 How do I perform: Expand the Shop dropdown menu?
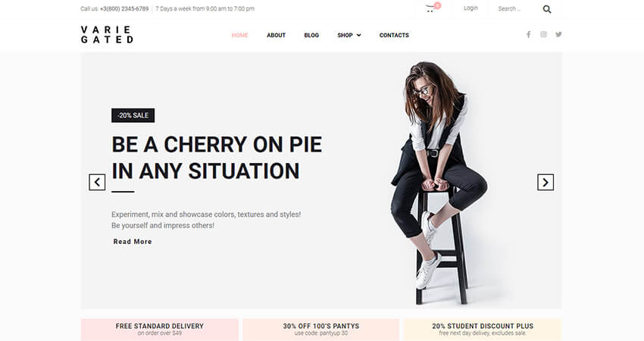tap(349, 36)
